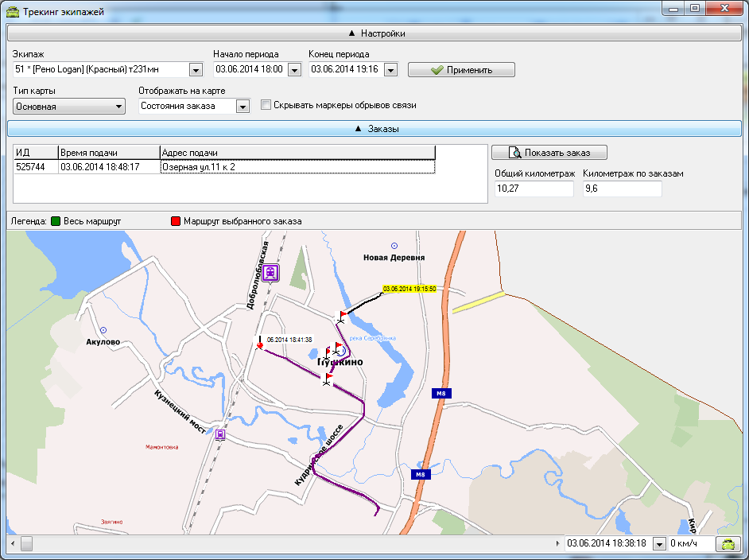Collapse the Настройки section header

coord(374,33)
